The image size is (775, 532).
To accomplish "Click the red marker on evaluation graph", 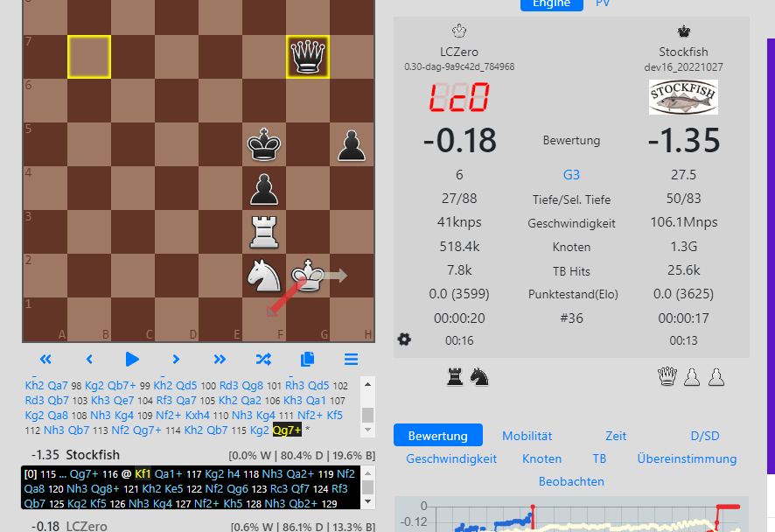I will pos(533,507).
